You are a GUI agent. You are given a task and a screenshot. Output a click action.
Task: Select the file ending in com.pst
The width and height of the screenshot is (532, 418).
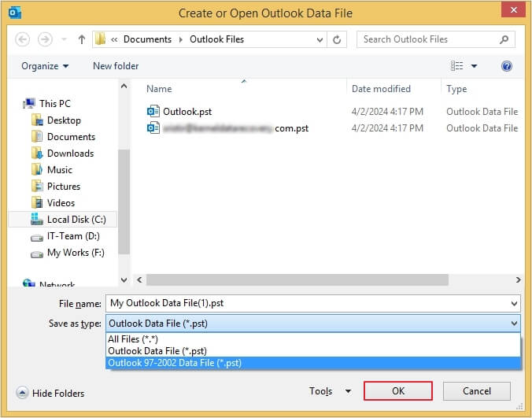tap(236, 128)
